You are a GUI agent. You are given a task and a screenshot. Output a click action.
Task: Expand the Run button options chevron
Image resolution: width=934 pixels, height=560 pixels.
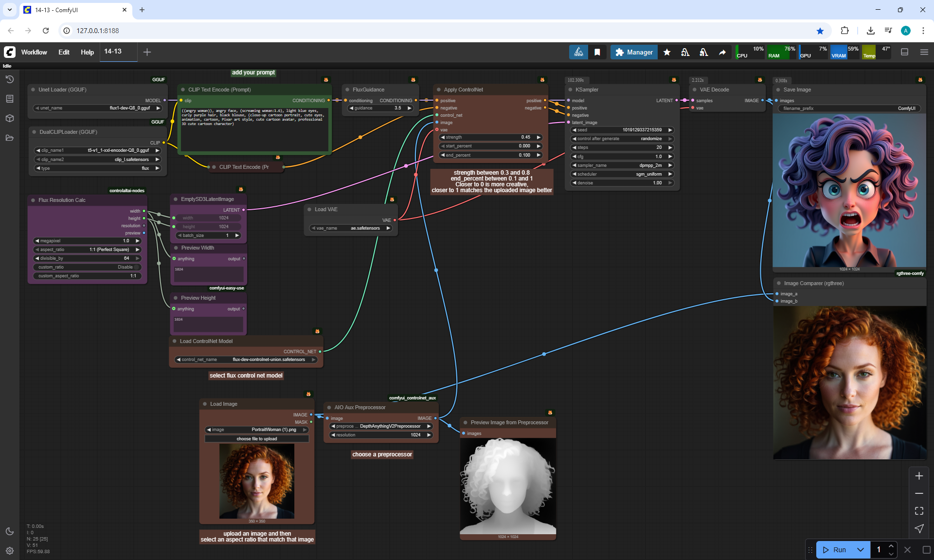[860, 550]
